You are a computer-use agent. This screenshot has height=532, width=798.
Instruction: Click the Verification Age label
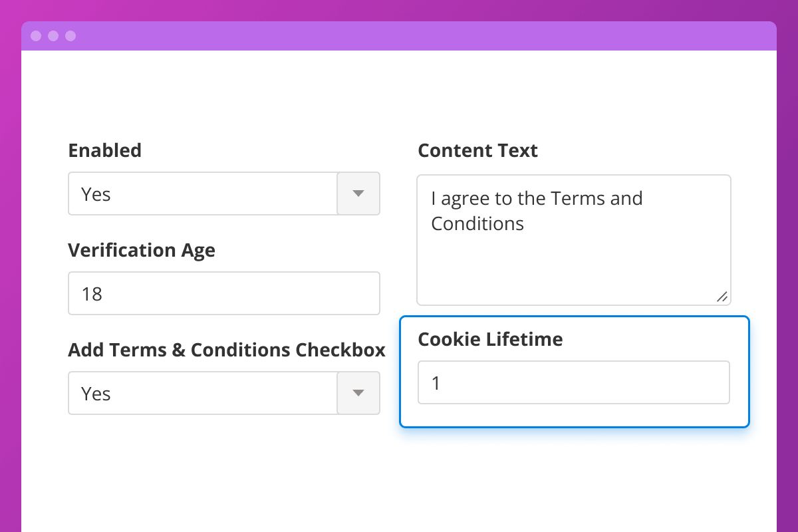coord(142,250)
